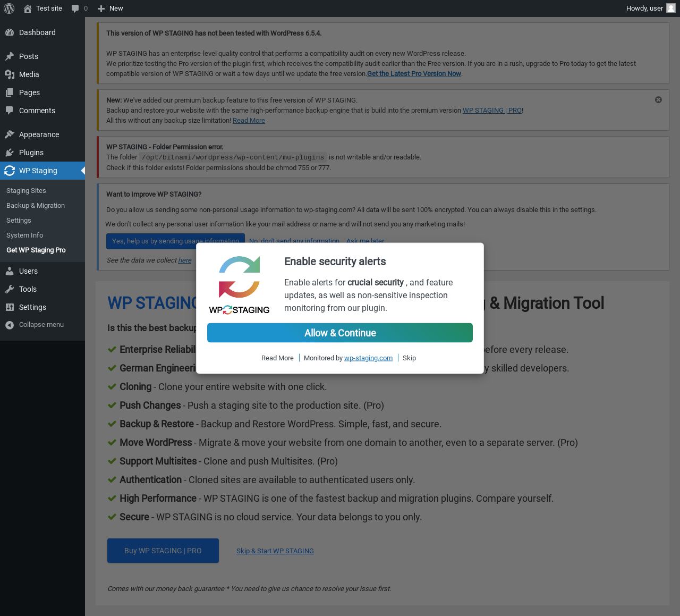Click the Appearance paintbrush icon
Image resolution: width=680 pixels, height=616 pixels.
[10, 134]
